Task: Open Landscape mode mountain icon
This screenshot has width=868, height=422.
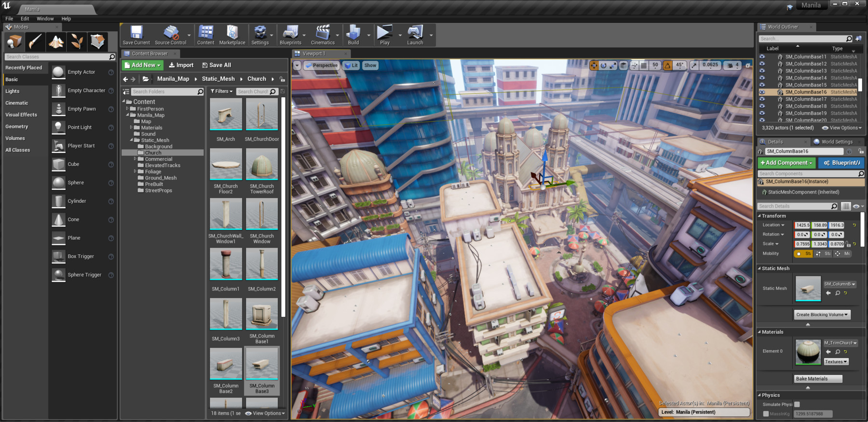Action: [x=56, y=41]
